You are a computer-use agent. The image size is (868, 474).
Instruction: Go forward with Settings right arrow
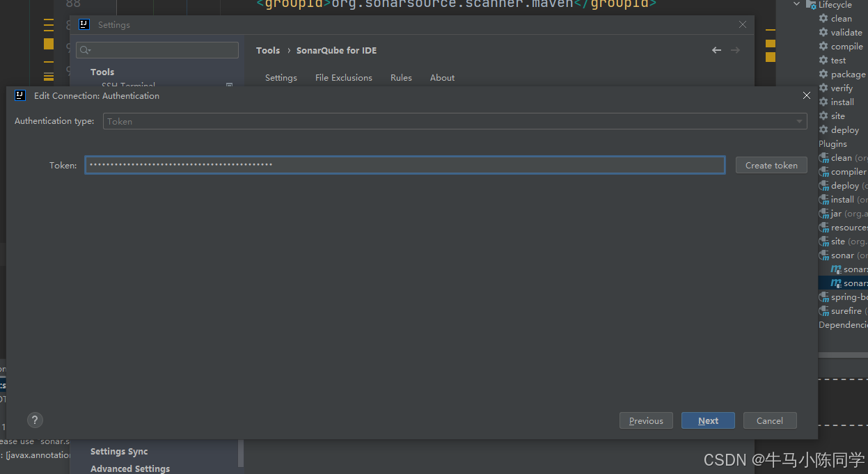point(735,50)
